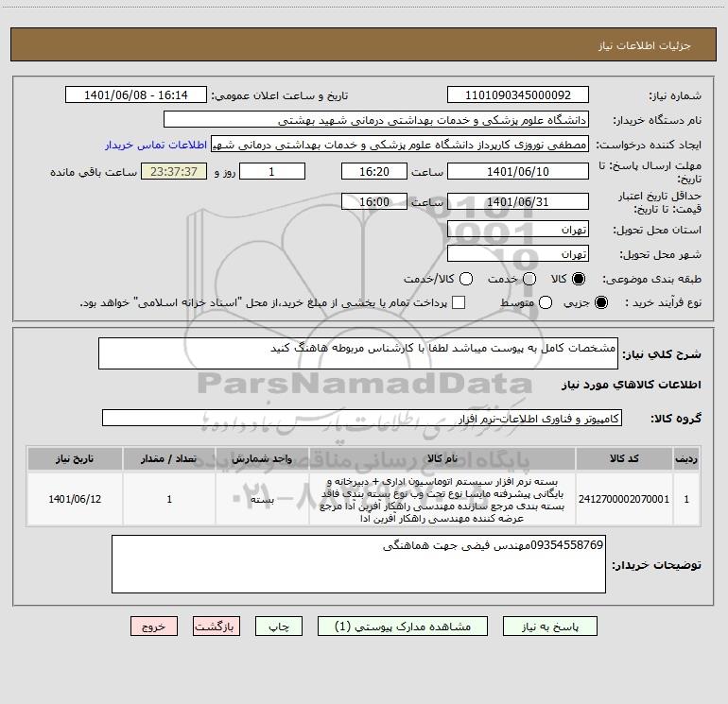Viewport: 728px width, 704px height.
Task: Click the general need description text box
Action: tap(358, 354)
